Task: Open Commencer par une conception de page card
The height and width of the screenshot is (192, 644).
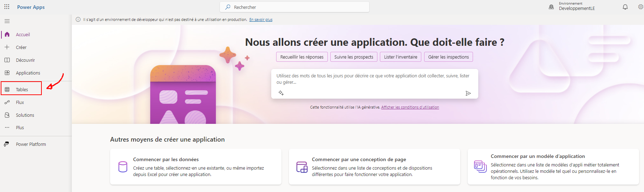Action: [375, 167]
